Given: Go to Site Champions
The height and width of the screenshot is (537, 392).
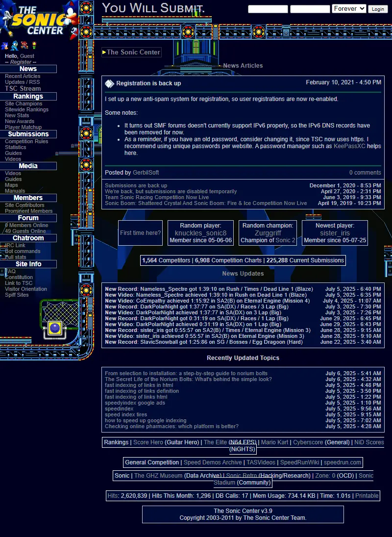Looking at the screenshot, I should 24,103.
